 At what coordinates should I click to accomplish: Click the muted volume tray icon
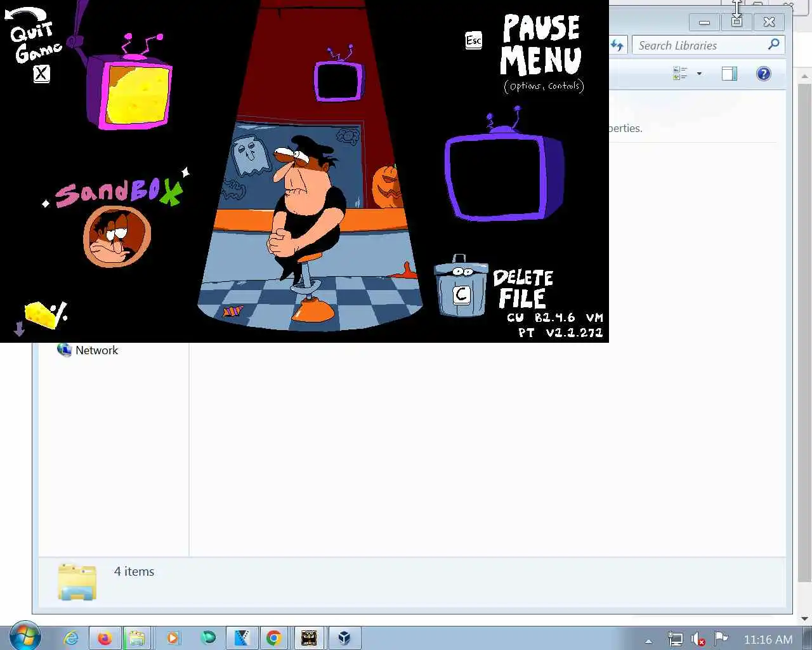click(x=698, y=639)
